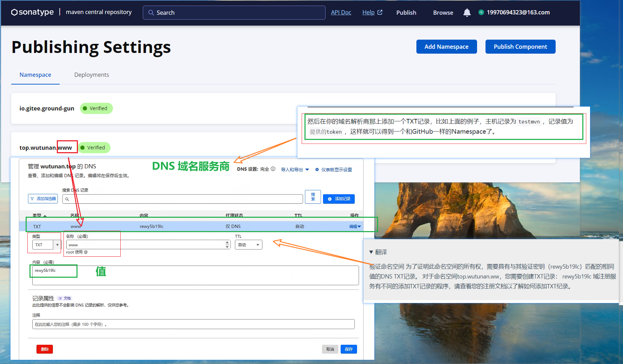Click the Add Namespace button
623x364 pixels.
coord(446,47)
